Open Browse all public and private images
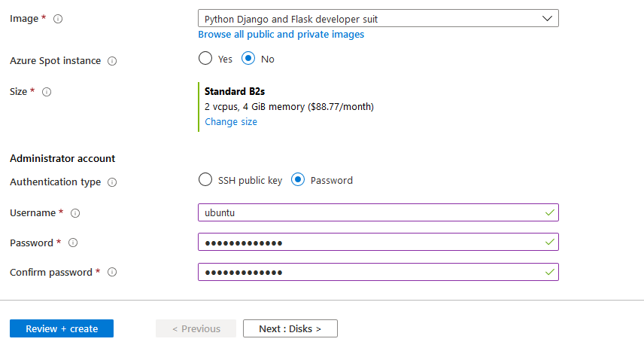Viewport: 644px width, 348px height. 281,34
